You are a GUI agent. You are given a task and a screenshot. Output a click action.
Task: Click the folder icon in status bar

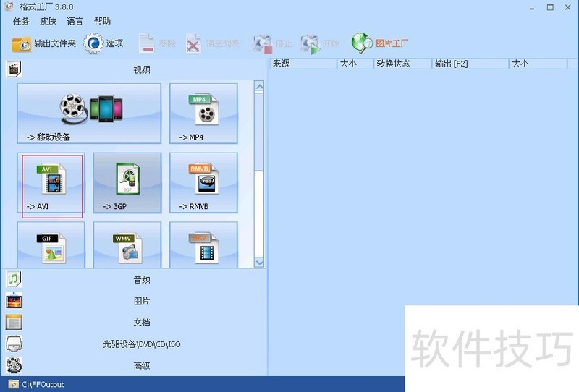[x=13, y=384]
